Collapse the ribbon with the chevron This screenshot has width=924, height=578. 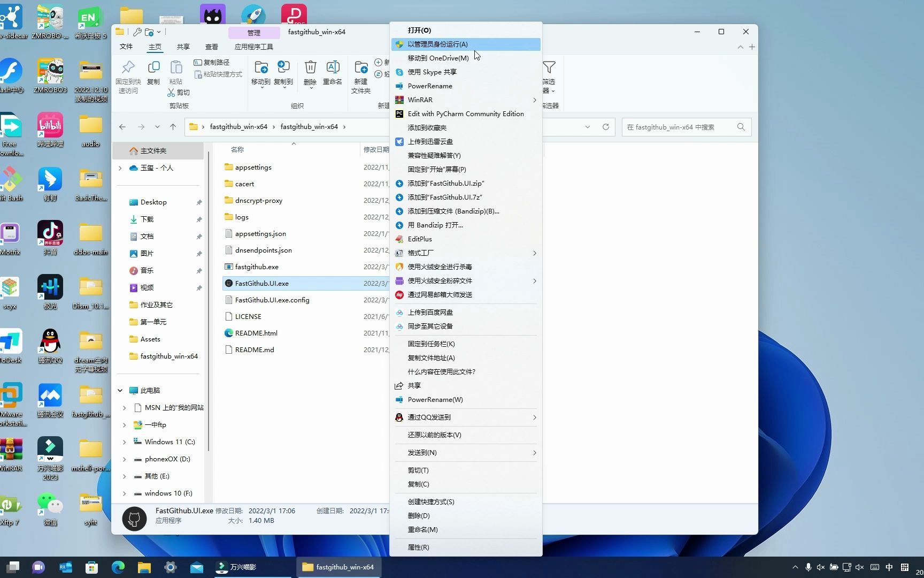coord(740,47)
